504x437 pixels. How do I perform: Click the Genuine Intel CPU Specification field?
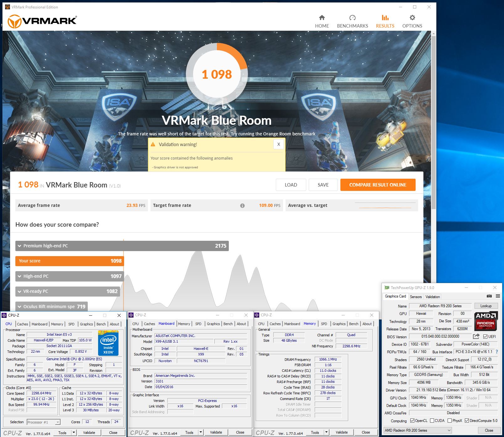74,359
